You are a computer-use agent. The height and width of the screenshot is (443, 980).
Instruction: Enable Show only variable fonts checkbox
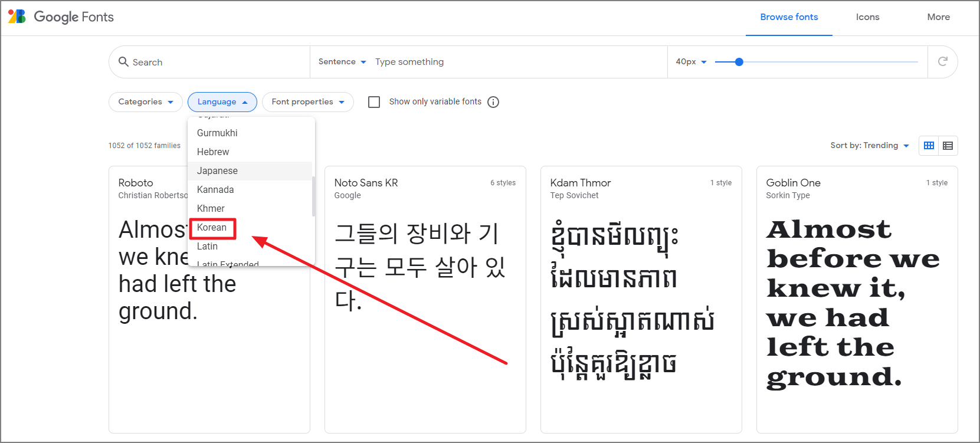374,102
